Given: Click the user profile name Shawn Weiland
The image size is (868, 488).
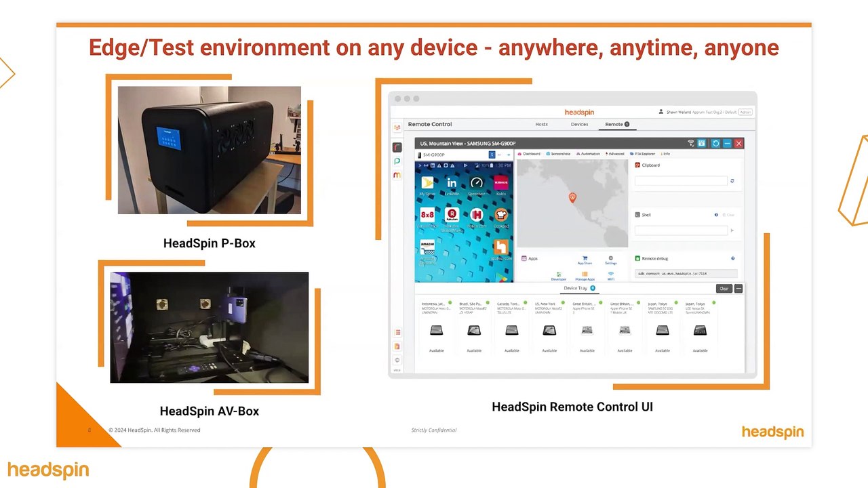Looking at the screenshot, I should click(x=677, y=112).
